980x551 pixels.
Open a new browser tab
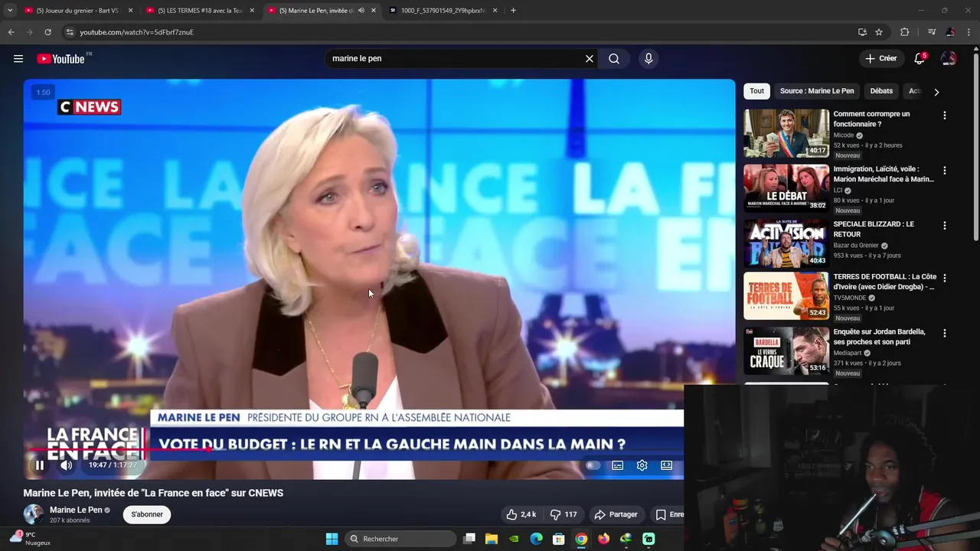click(x=513, y=11)
